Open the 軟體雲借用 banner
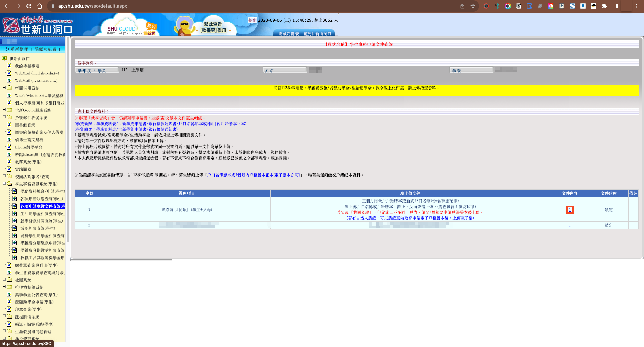Viewport: 644px width, 347px height. point(206,26)
